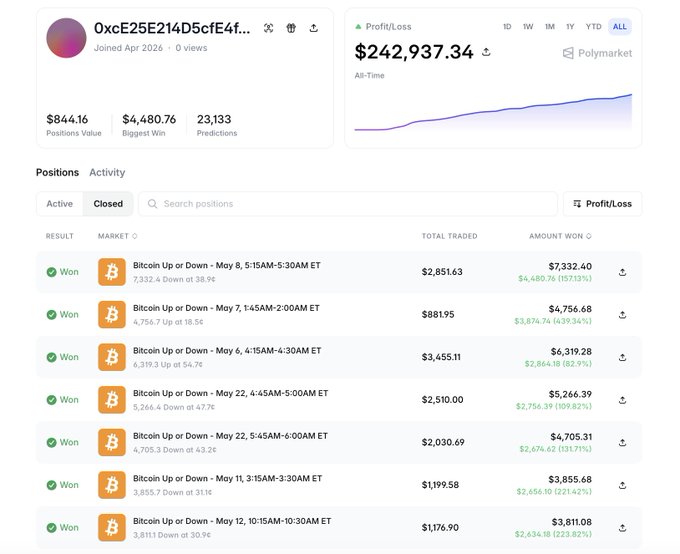Click Bitcoin icon of May 7 market
This screenshot has height=554, width=680.
point(112,315)
